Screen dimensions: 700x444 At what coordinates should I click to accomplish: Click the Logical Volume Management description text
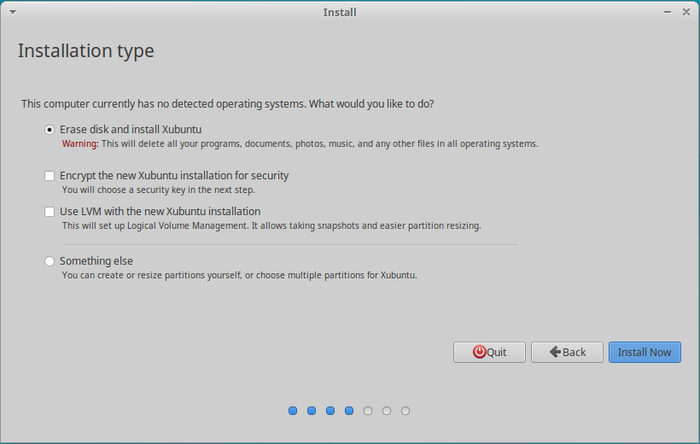pyautogui.click(x=271, y=226)
